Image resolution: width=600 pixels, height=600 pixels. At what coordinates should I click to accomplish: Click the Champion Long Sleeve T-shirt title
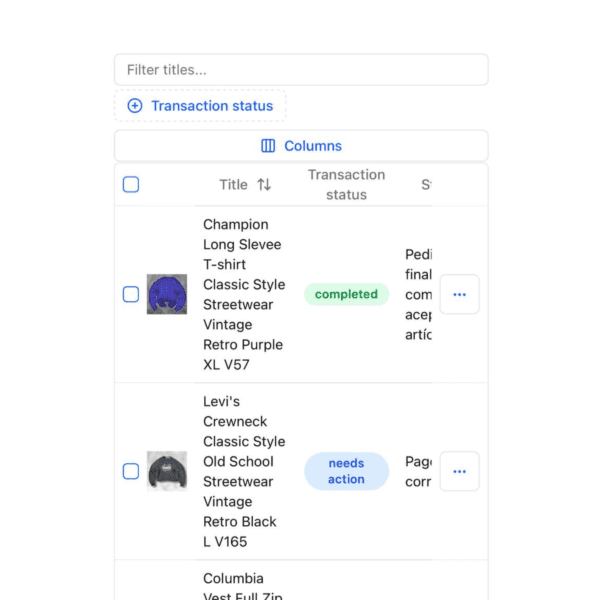pyautogui.click(x=243, y=295)
